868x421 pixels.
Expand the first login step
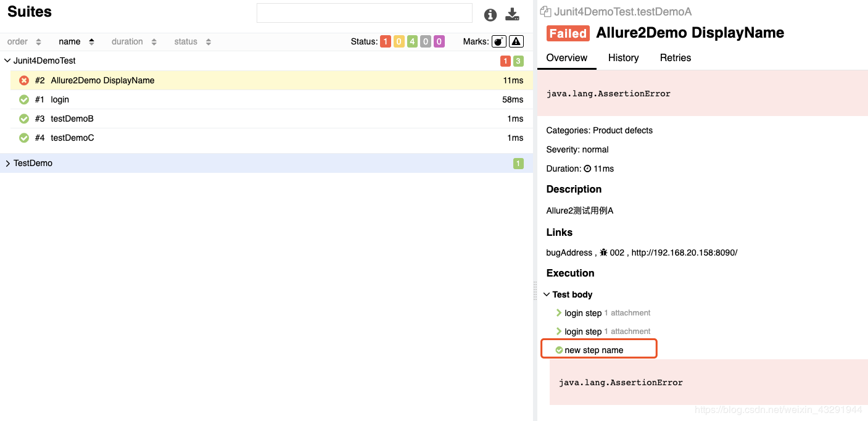(x=559, y=313)
